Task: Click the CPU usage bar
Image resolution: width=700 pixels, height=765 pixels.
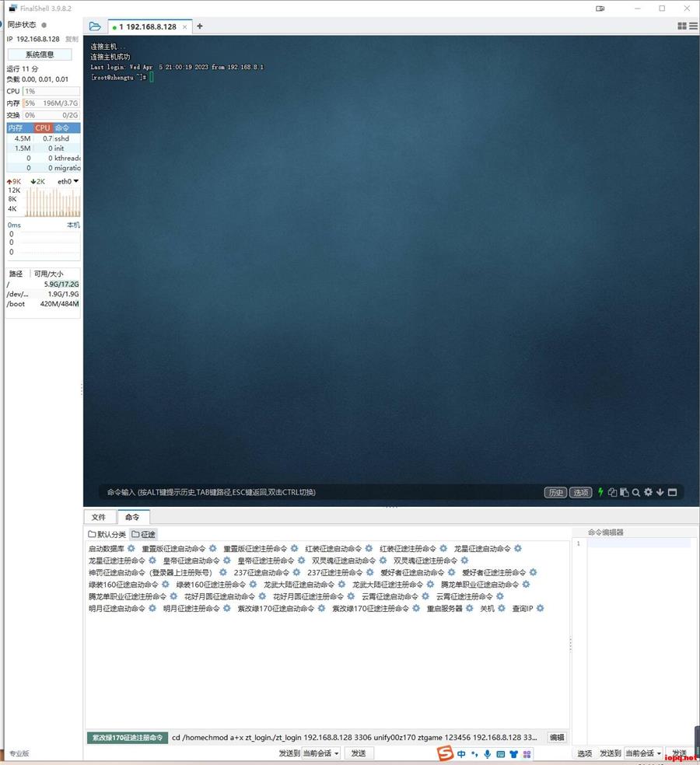Action: tap(51, 91)
